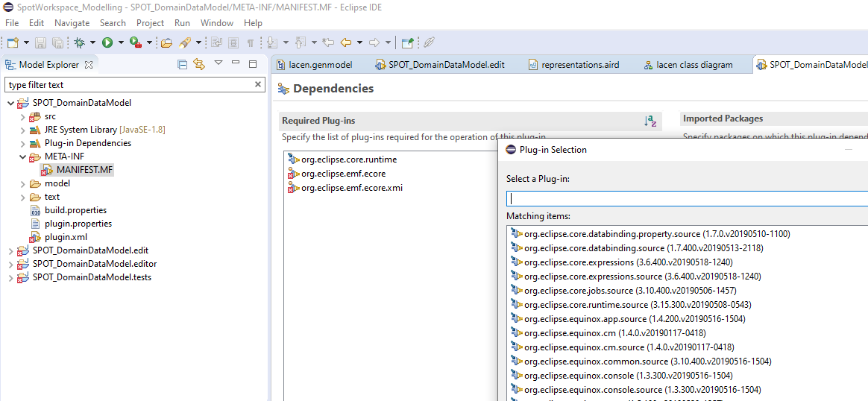
Task: Open the Run configurations dropdown arrow
Action: pos(121,42)
